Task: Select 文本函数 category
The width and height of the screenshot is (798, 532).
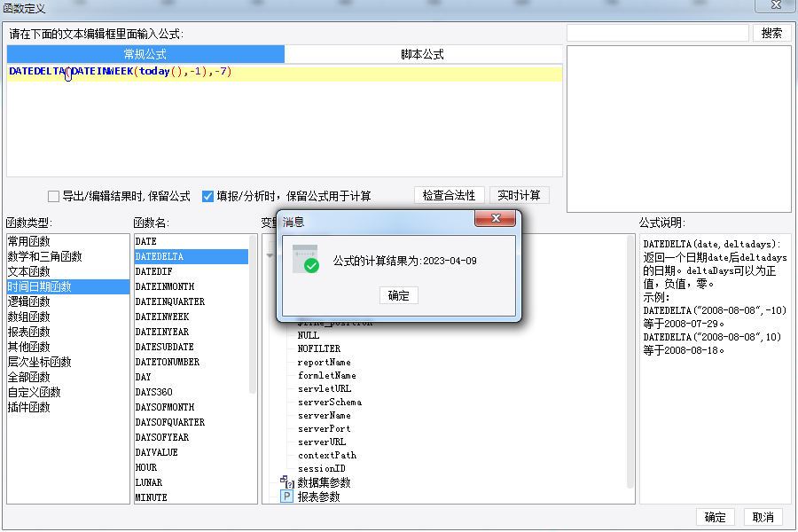Action: point(68,271)
